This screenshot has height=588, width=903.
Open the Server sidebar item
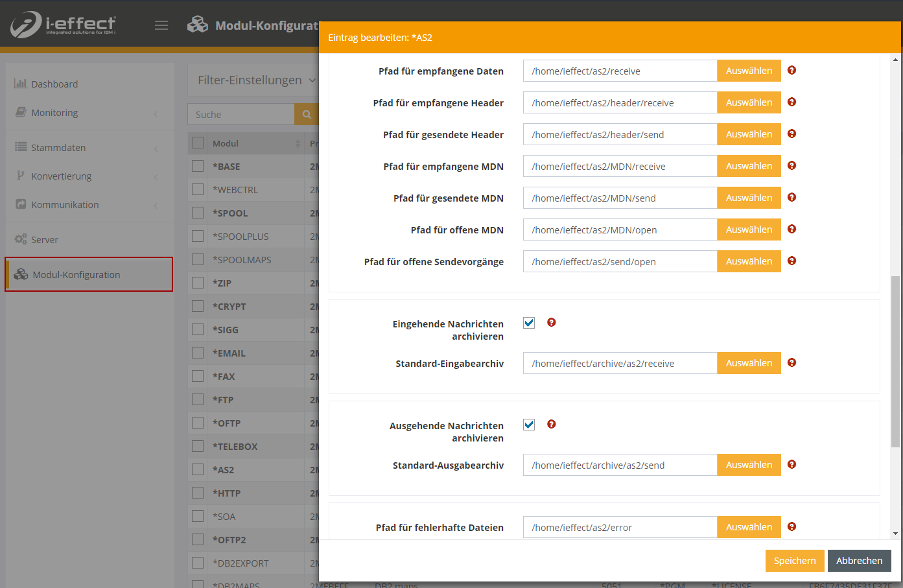[x=45, y=240]
